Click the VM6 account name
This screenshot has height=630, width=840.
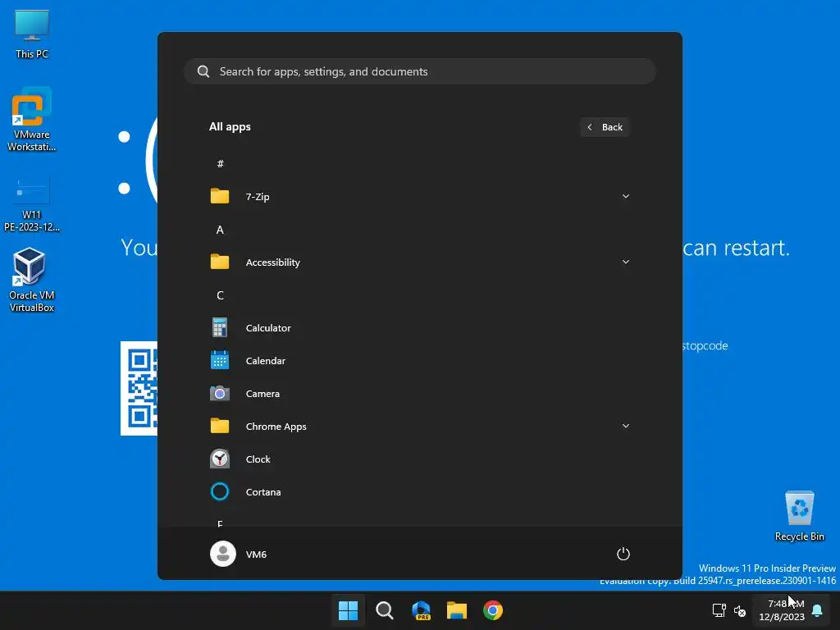coord(256,555)
